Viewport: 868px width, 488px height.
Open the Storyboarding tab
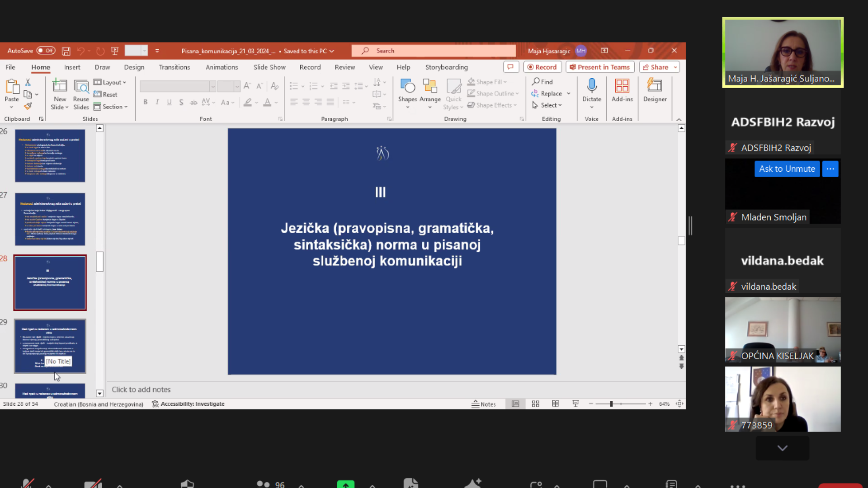[447, 67]
